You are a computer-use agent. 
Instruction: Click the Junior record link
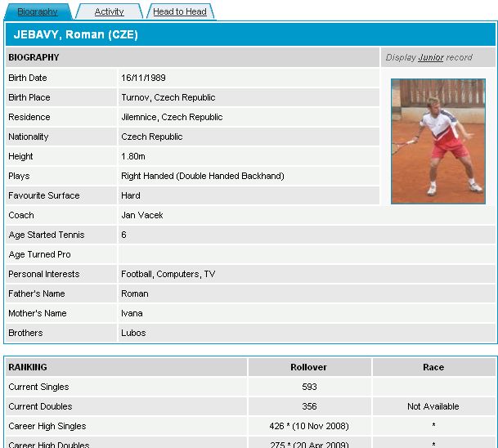(x=430, y=58)
